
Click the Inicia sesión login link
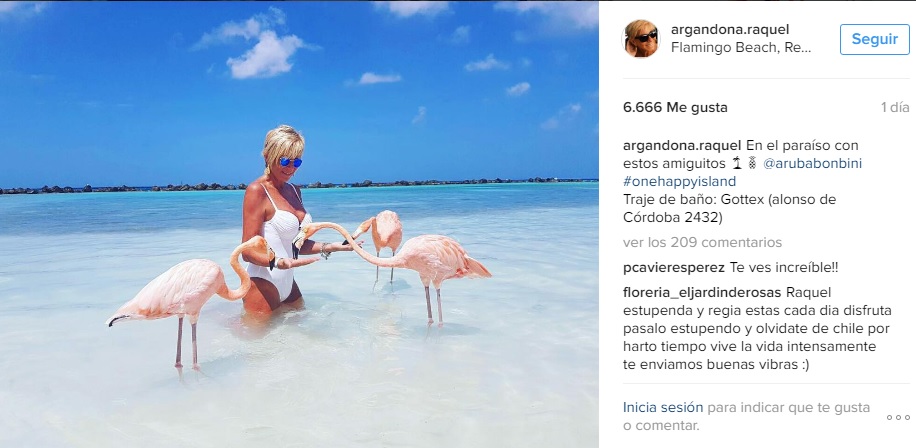[x=663, y=407]
